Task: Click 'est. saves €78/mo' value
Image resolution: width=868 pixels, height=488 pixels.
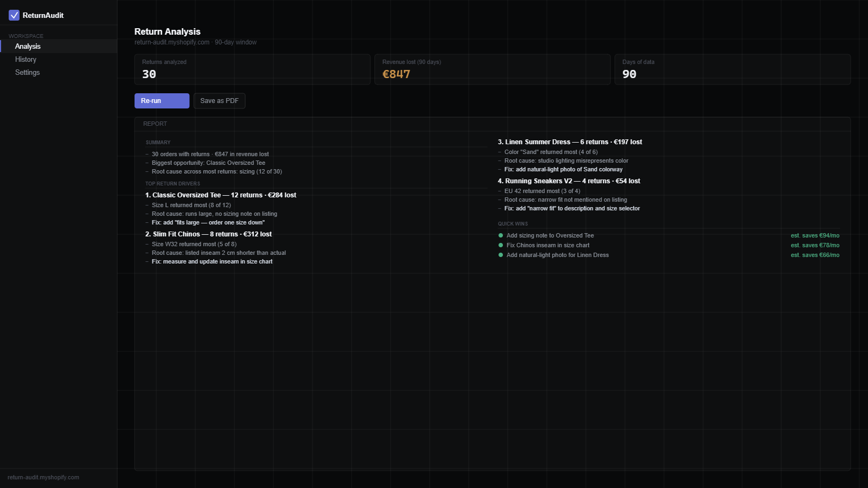Action: click(x=815, y=245)
